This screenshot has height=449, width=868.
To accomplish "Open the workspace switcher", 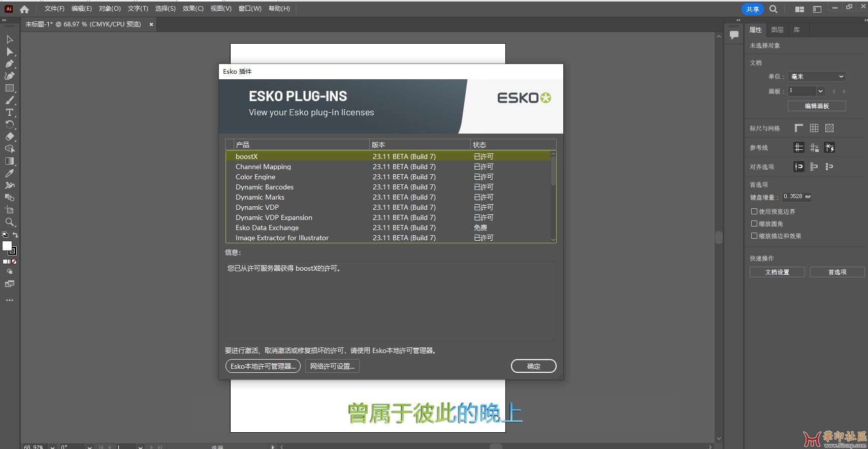I will [817, 9].
